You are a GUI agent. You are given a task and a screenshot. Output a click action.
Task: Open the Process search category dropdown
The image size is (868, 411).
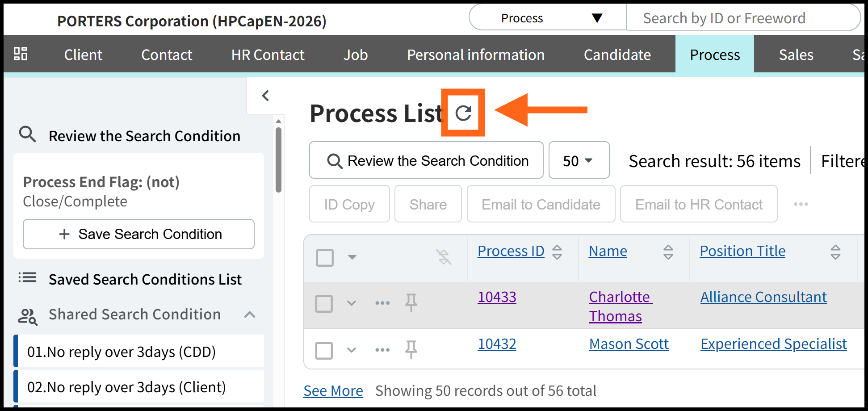coord(548,18)
